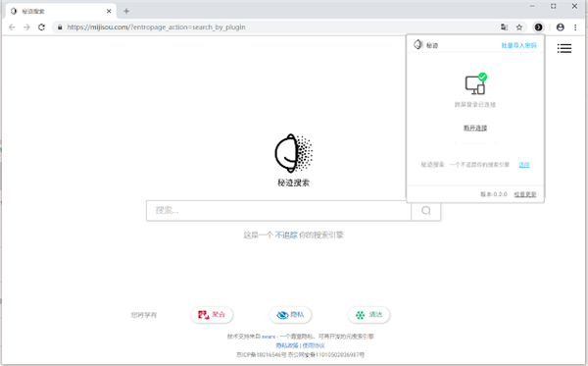Click the connected device icon with checkmark
The height and width of the screenshot is (366, 588).
point(475,83)
